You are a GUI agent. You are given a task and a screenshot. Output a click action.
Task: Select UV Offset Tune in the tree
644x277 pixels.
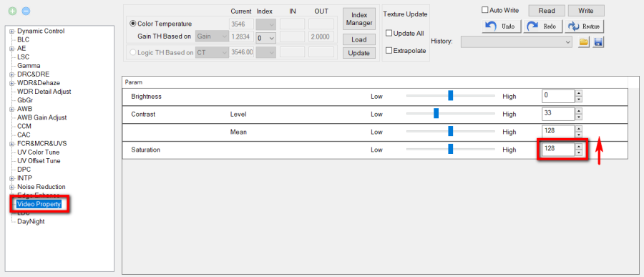39,161
